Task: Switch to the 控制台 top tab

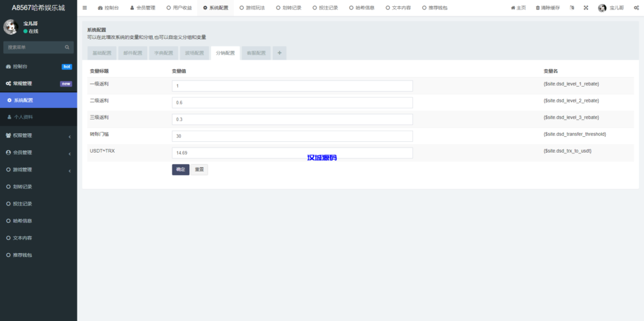Action: 108,8
